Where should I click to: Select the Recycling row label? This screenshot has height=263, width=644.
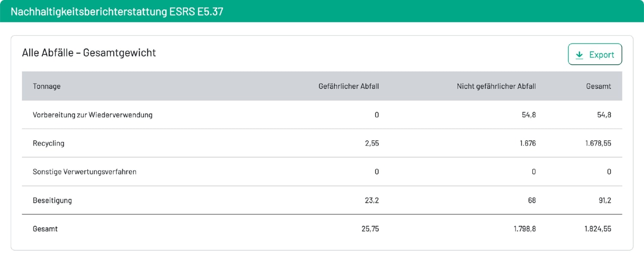[x=49, y=143]
